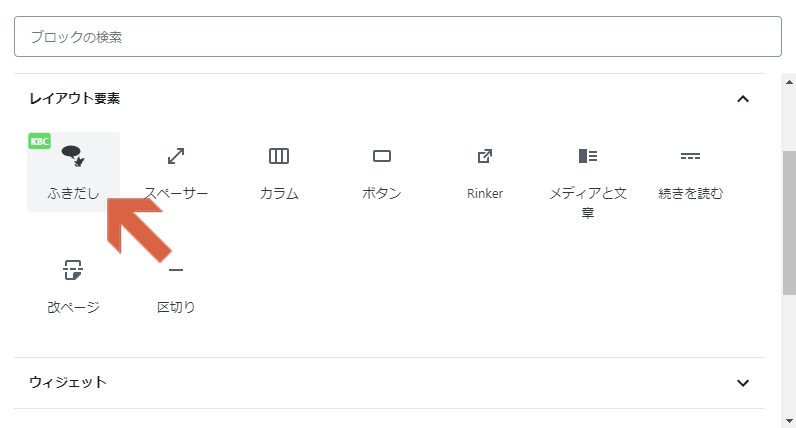Collapse the レイアウト要素 section chevron
796x428 pixels.
pos(743,98)
